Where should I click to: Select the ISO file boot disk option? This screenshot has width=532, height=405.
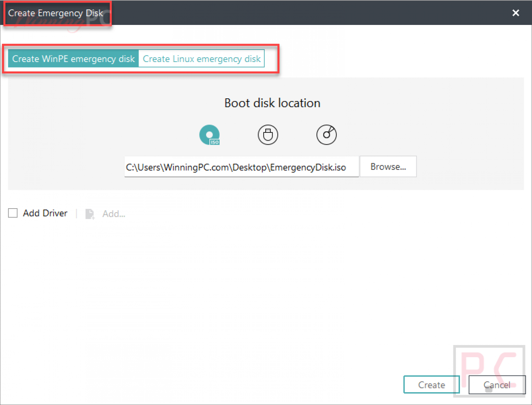pos(210,135)
